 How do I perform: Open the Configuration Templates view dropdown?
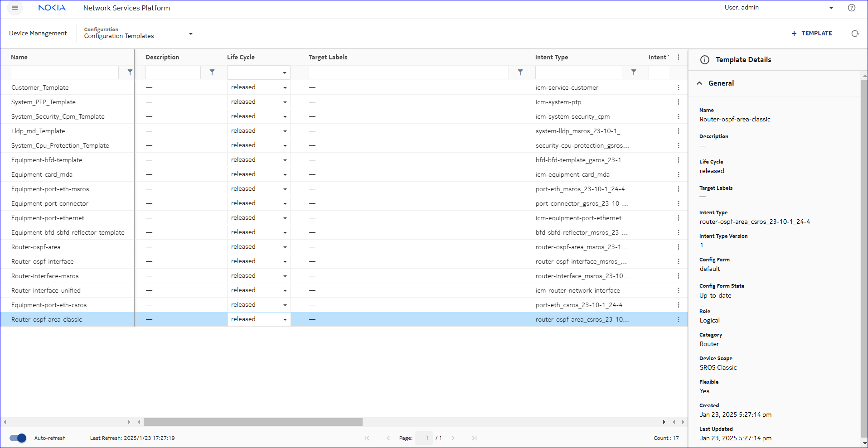click(x=191, y=34)
